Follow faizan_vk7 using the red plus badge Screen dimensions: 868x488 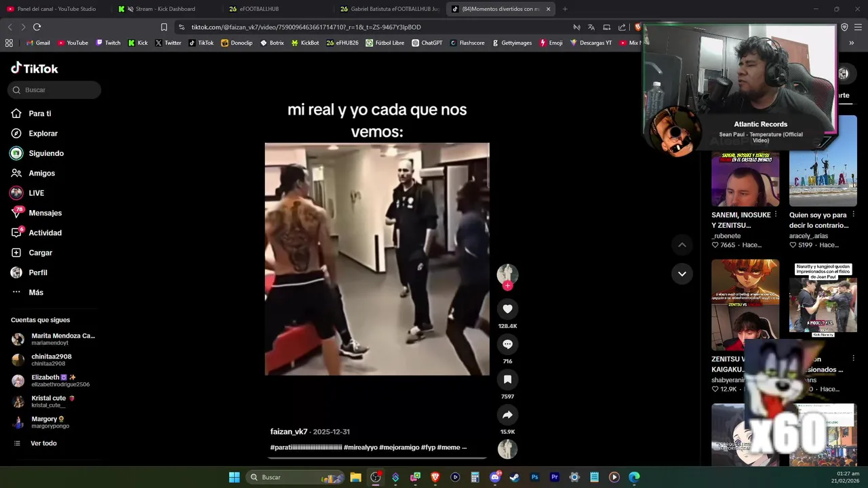507,286
